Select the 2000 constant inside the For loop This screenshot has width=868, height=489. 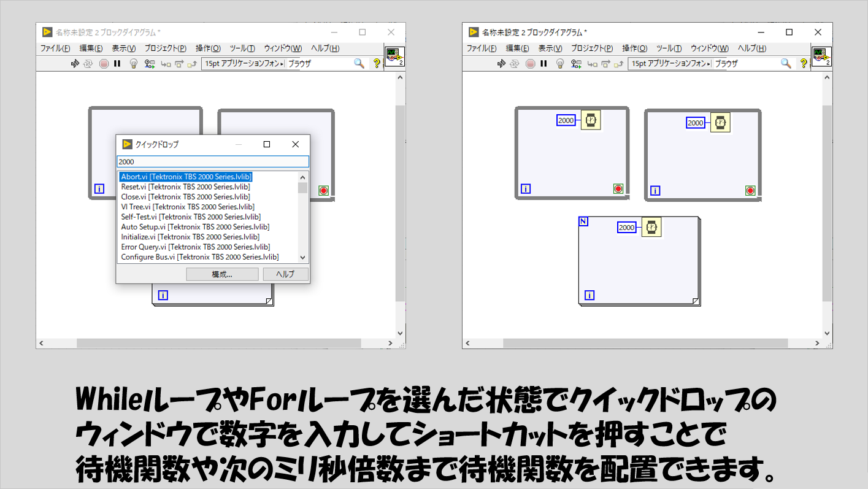(626, 228)
